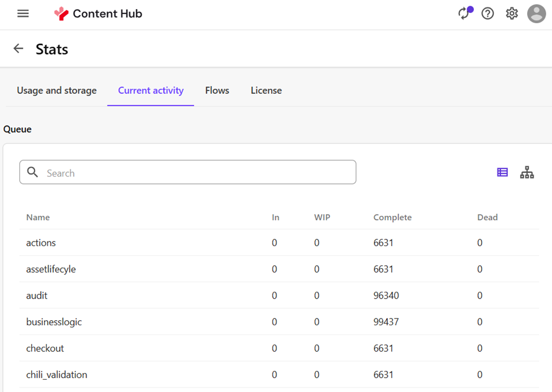Switch to hierarchy tree view of queues
Screen dimensions: 552x392
coord(527,173)
